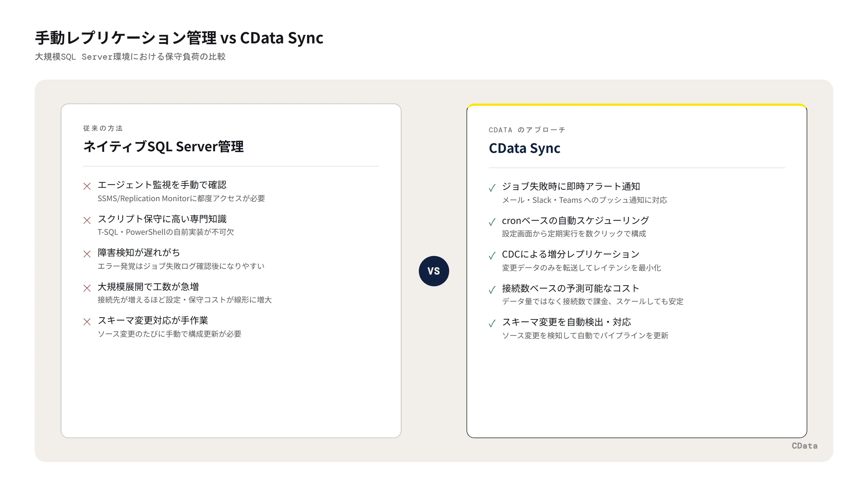
Task: Click the text ソース変更のたびに手動で構成更新が必要
Action: pyautogui.click(x=170, y=334)
